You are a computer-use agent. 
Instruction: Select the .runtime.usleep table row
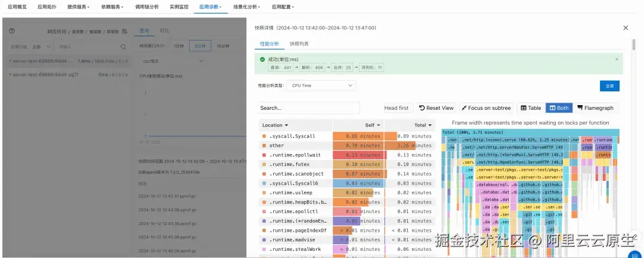tap(346, 192)
